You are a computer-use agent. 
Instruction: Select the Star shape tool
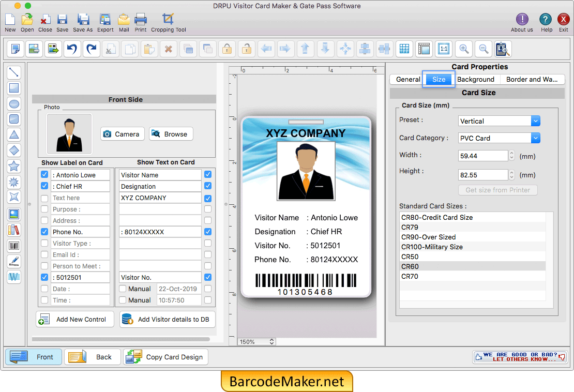pyautogui.click(x=14, y=166)
